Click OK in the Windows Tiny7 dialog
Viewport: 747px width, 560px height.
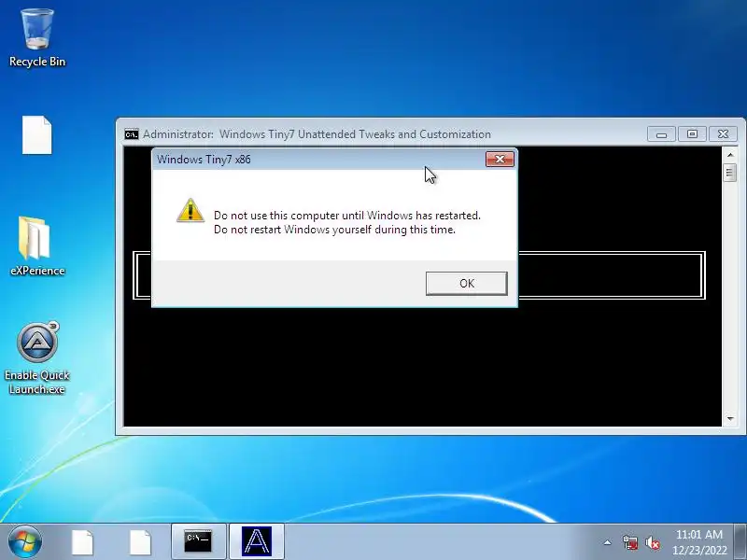click(466, 284)
